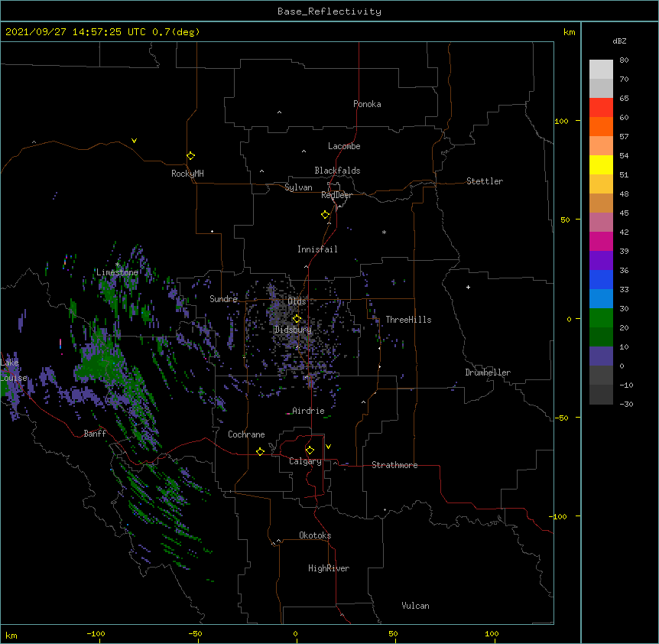Click the 2021/09/27 14:57:25 UTC timestamp
659x644 pixels.
[x=76, y=32]
